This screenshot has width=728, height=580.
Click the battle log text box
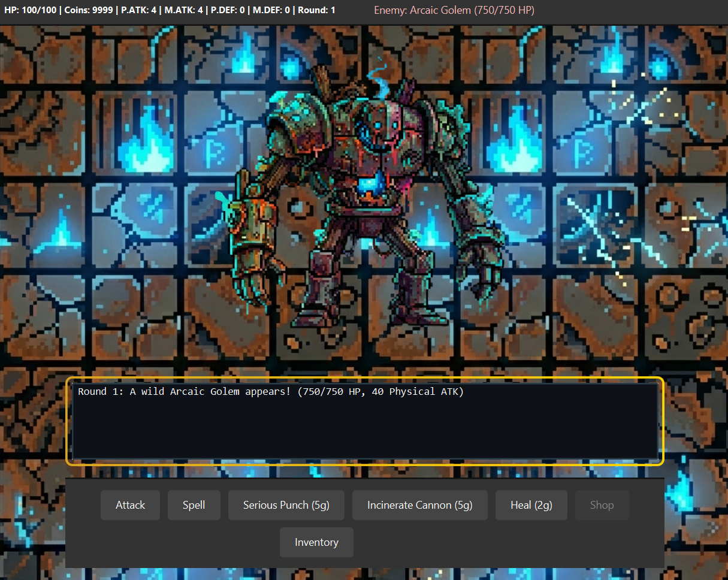[x=365, y=421]
